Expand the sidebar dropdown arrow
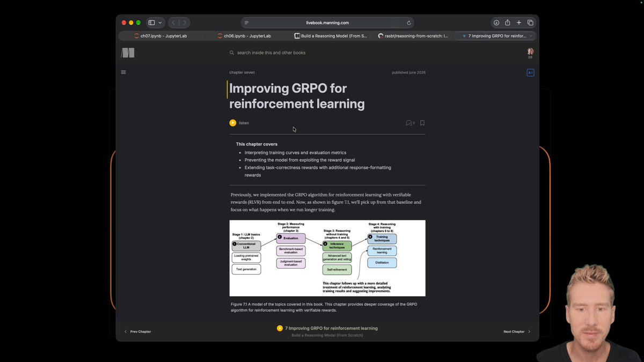The height and width of the screenshot is (362, 644). [160, 23]
